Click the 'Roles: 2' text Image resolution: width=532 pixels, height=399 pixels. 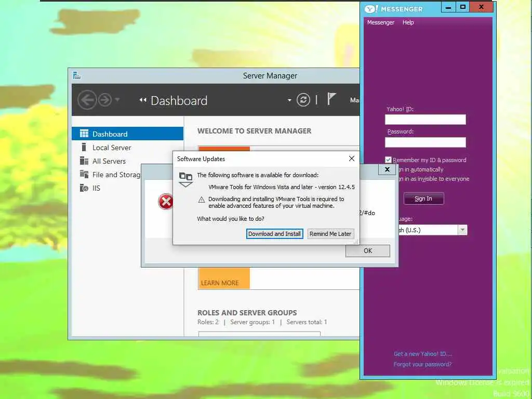point(208,322)
